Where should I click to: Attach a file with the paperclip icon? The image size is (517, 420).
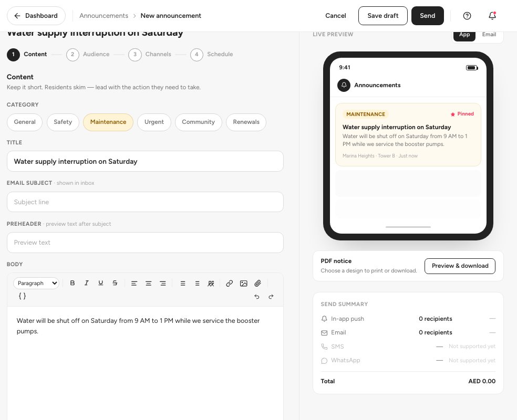tap(258, 283)
